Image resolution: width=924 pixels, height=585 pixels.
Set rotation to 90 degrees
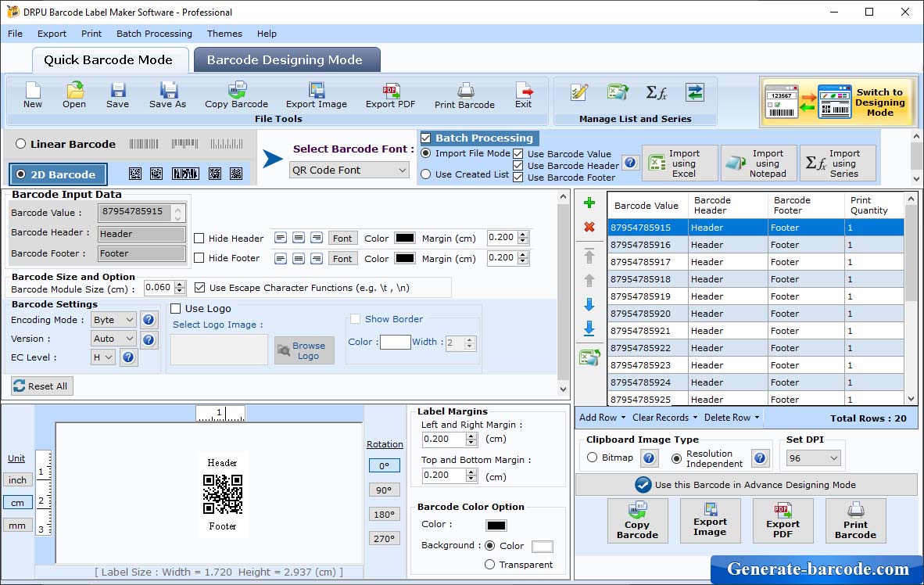pyautogui.click(x=384, y=490)
